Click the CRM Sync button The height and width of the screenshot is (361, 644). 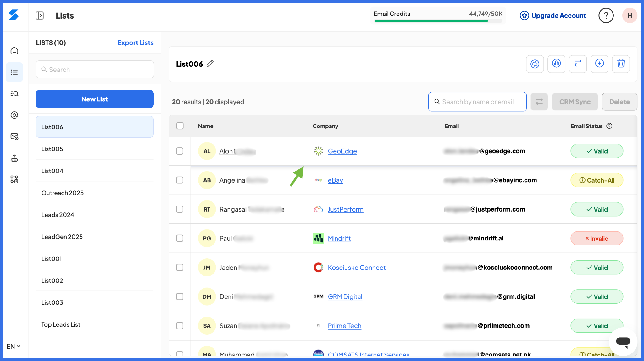click(x=575, y=102)
